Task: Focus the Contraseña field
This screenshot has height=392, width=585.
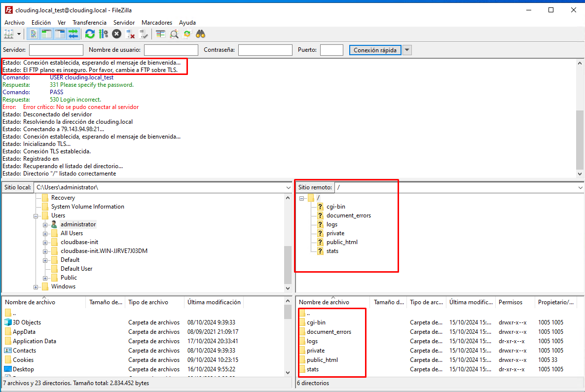Action: point(265,50)
